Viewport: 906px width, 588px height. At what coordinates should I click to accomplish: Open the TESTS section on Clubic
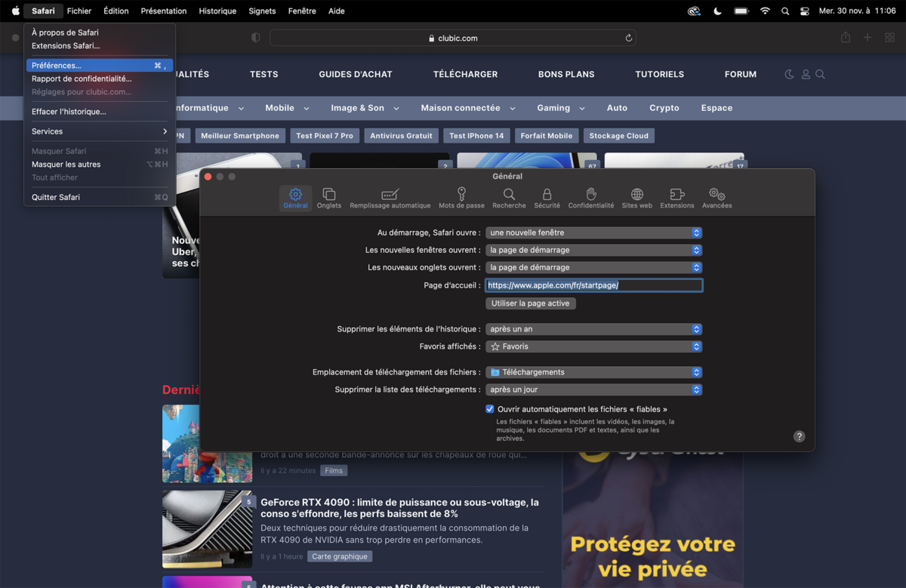pos(264,74)
